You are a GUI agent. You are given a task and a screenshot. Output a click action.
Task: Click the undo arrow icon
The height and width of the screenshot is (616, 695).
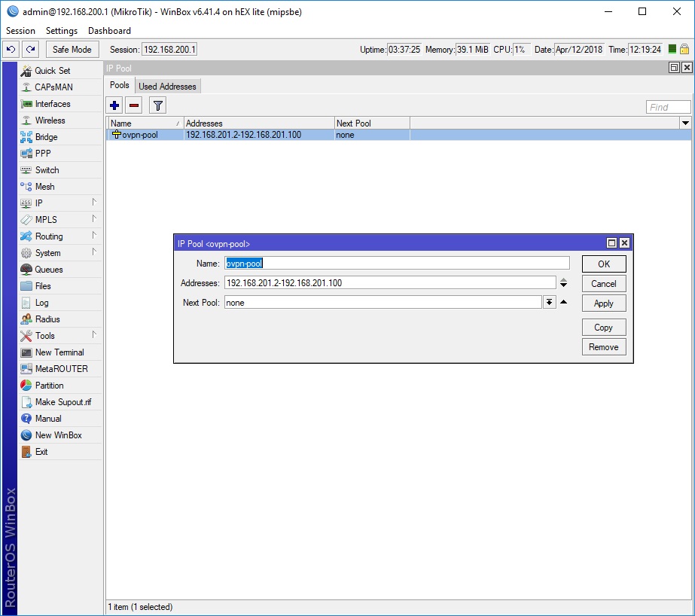click(11, 50)
